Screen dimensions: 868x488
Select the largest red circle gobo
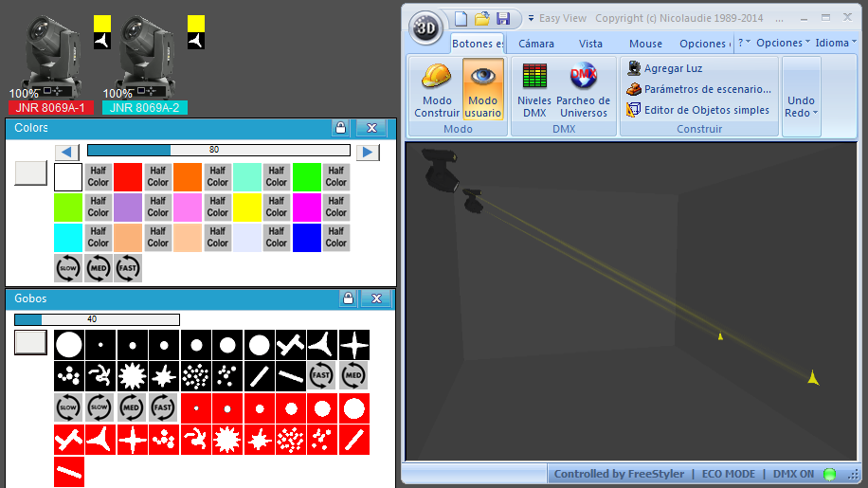pos(353,408)
